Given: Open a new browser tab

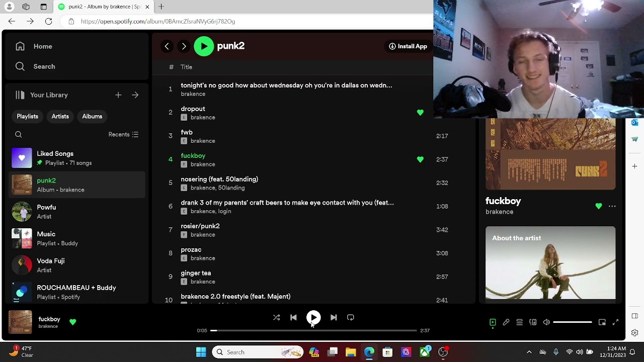Looking at the screenshot, I should [161, 7].
